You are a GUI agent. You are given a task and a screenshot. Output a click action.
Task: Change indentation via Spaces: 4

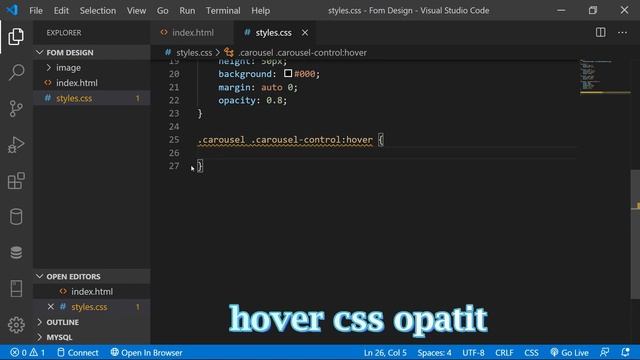pos(434,353)
